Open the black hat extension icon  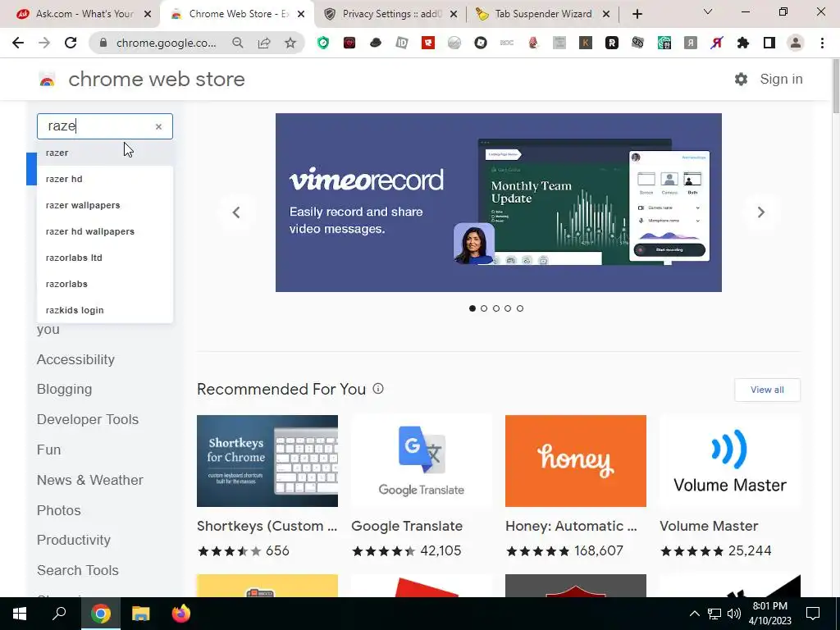376,43
